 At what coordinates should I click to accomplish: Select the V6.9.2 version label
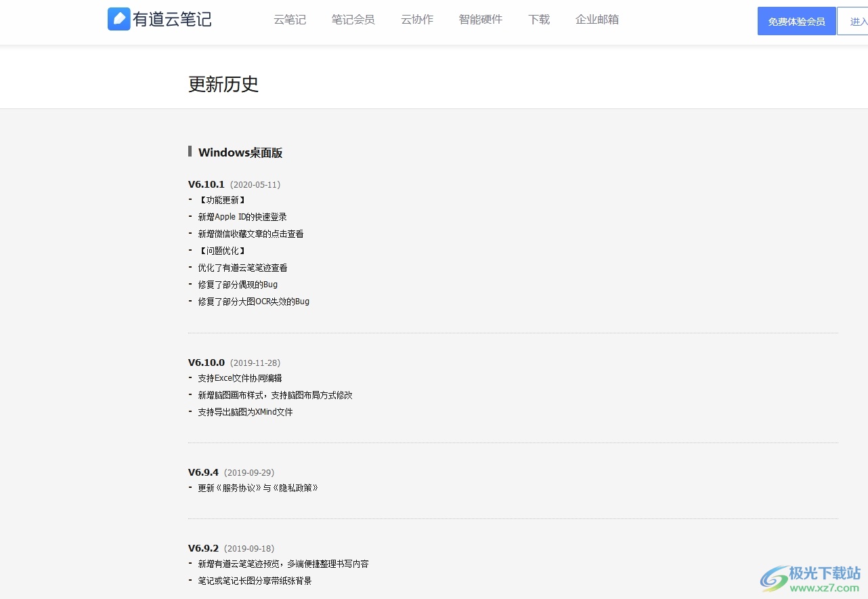point(204,548)
